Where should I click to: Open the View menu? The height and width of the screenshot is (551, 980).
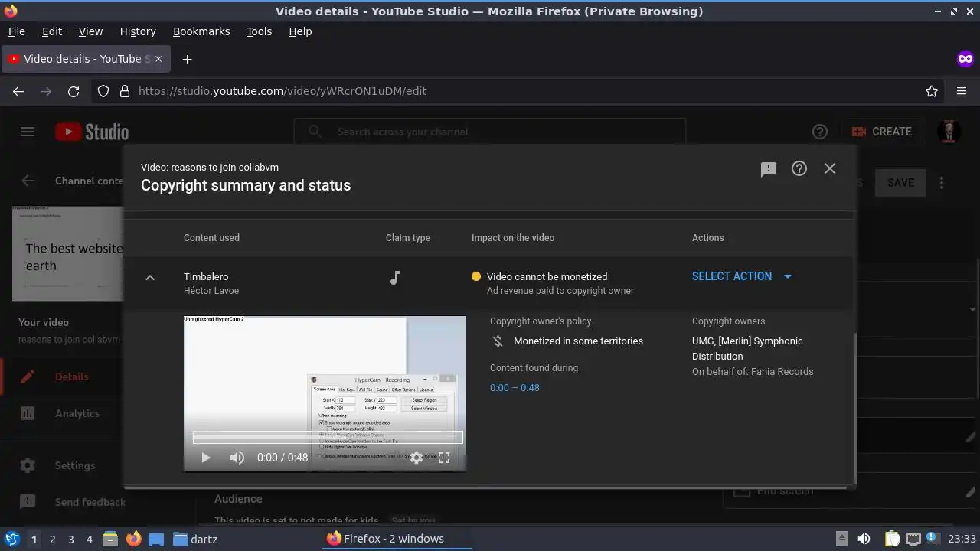90,31
